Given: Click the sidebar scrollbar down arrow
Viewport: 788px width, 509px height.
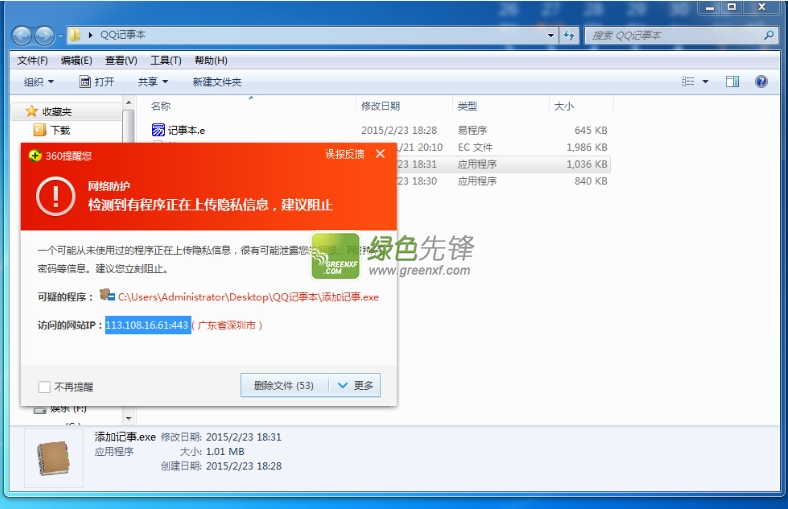Looking at the screenshot, I should point(129,418).
